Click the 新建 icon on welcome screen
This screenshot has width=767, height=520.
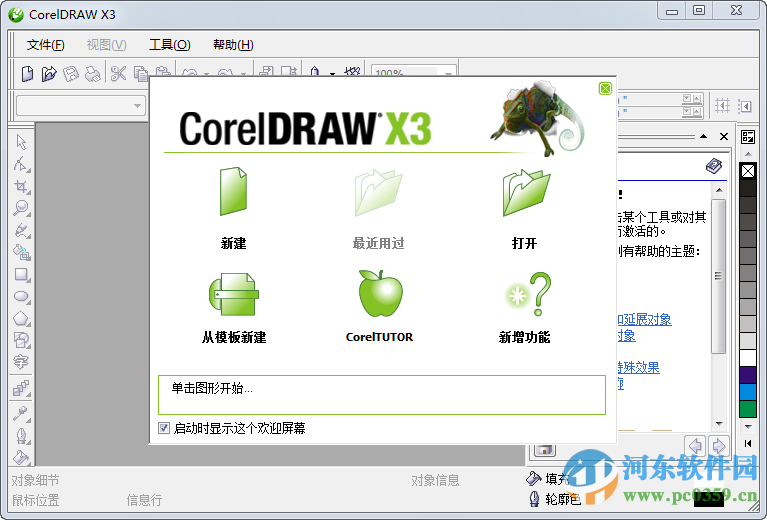coord(233,191)
